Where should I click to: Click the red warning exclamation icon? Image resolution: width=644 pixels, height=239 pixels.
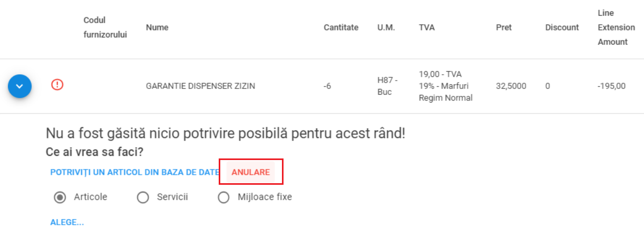click(x=57, y=84)
